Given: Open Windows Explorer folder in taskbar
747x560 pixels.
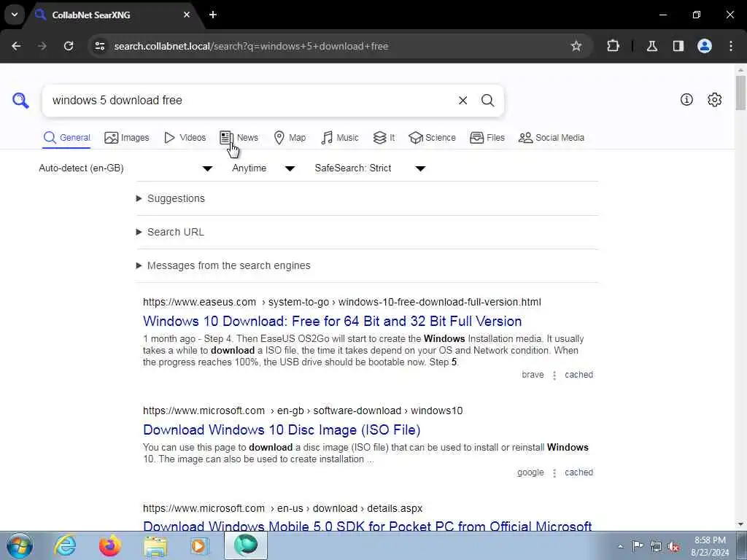Looking at the screenshot, I should (x=155, y=545).
